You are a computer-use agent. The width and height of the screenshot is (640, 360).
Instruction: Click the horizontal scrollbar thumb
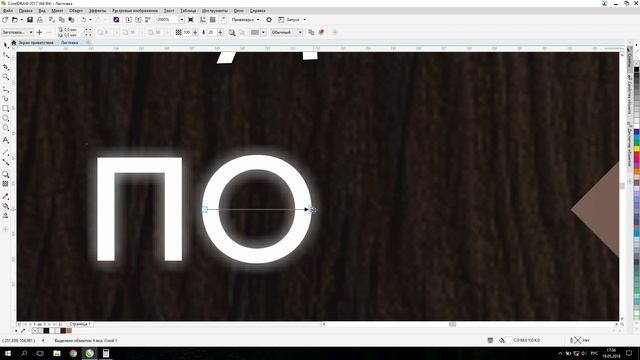(452, 324)
